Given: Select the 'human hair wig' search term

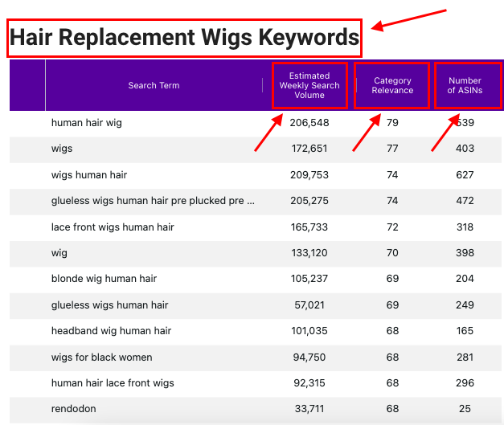Looking at the screenshot, I should coord(87,123).
